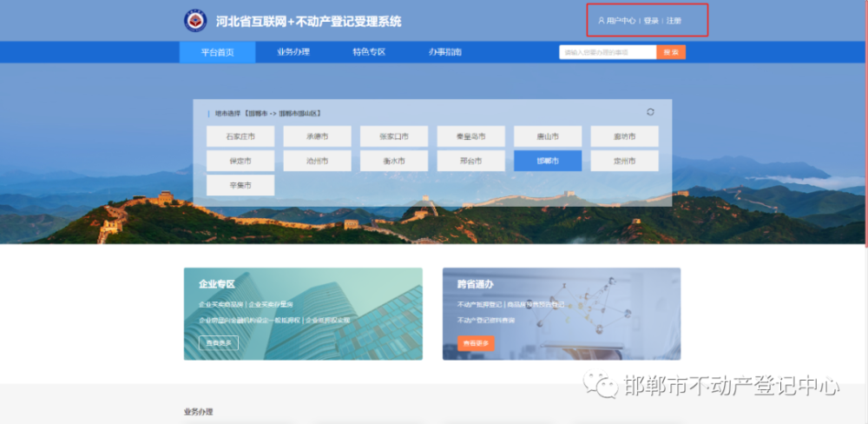Select the 张家口市 city option
The height and width of the screenshot is (424, 868).
(394, 136)
